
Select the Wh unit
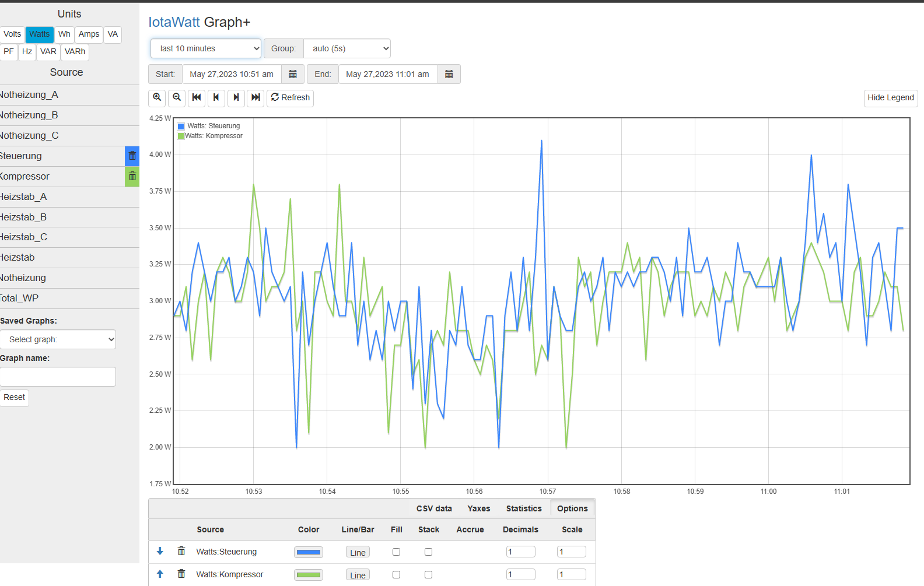[x=64, y=34]
